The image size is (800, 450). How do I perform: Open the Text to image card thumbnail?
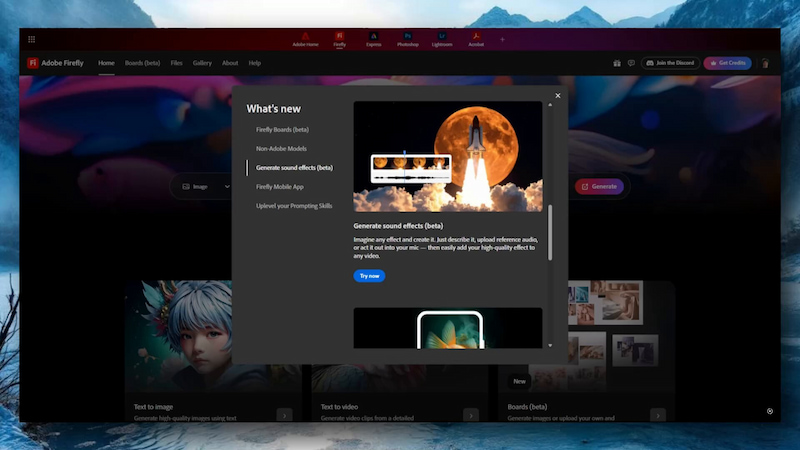point(179,336)
